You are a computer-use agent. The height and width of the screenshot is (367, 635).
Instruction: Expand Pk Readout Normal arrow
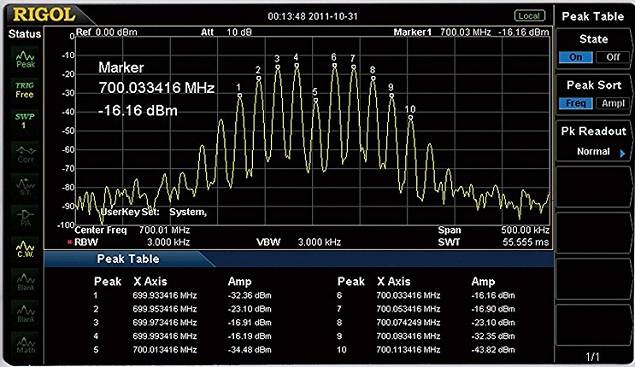[x=622, y=153]
